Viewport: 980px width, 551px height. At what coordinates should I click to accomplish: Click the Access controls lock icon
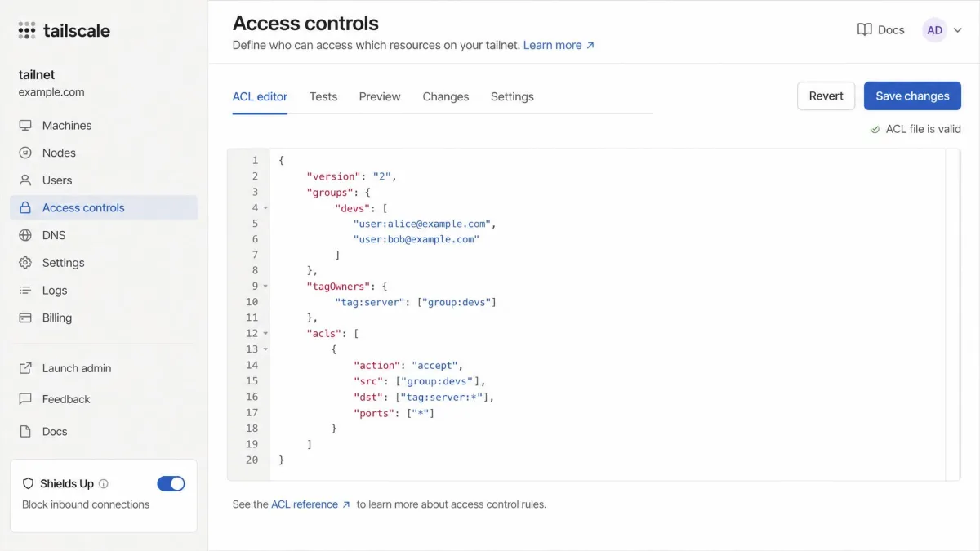tap(25, 207)
